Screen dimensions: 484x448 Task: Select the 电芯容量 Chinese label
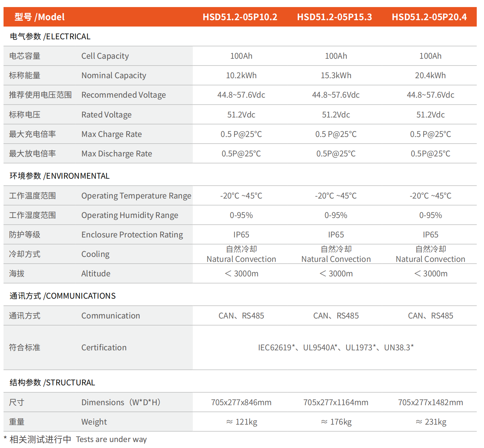pyautogui.click(x=25, y=56)
